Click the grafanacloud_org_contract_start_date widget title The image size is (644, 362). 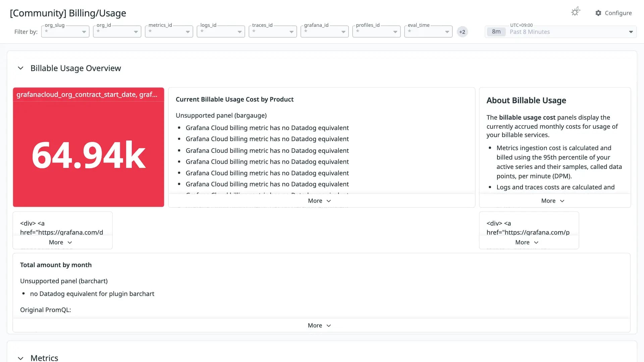pyautogui.click(x=87, y=95)
